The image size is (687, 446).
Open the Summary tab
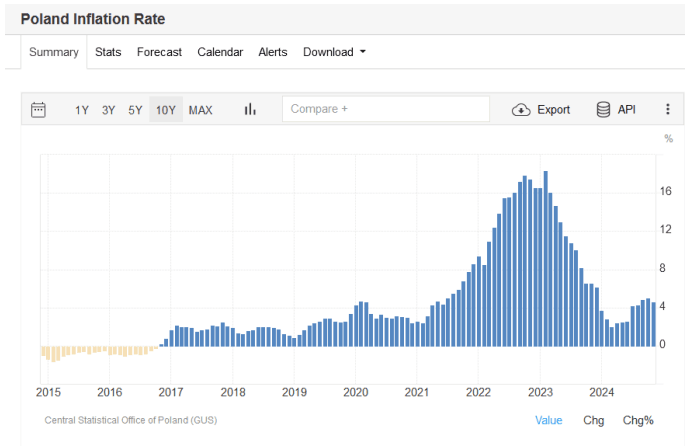pos(54,52)
